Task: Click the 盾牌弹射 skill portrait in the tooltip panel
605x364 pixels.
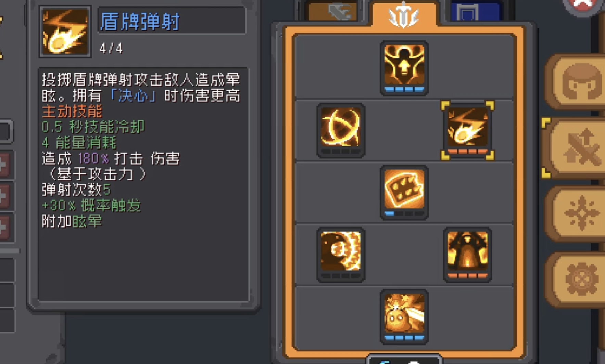Action: 65,31
